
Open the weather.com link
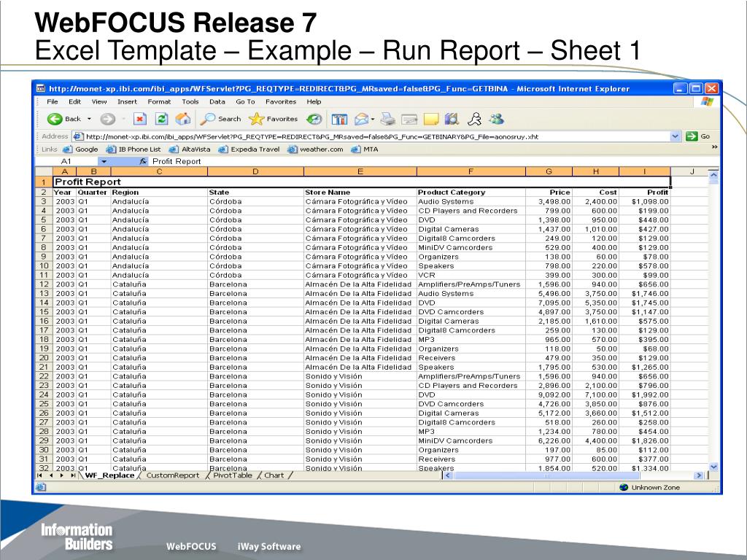pos(315,149)
